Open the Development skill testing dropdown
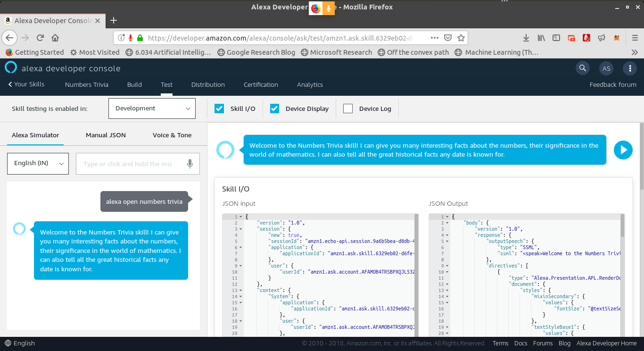 click(x=152, y=108)
